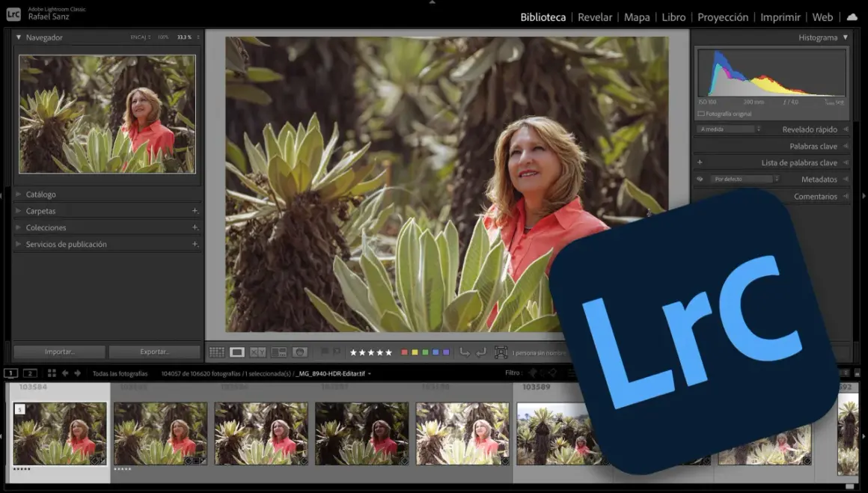Open the Revelar module
This screenshot has width=868, height=493.
[595, 17]
